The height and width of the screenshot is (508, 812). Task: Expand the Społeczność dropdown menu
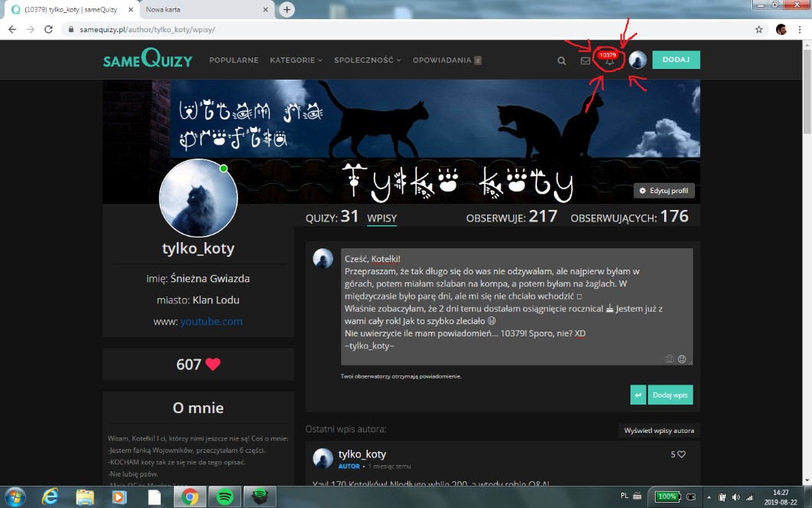coord(367,60)
